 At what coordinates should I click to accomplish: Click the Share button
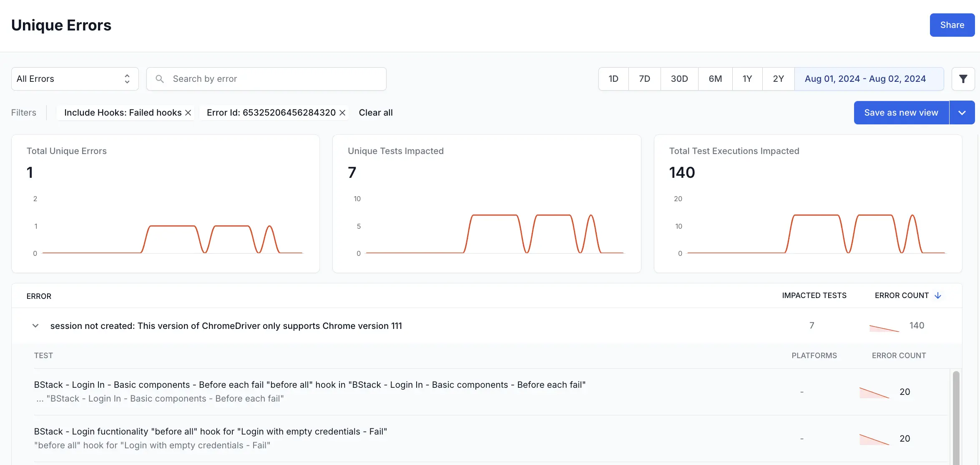pyautogui.click(x=952, y=25)
